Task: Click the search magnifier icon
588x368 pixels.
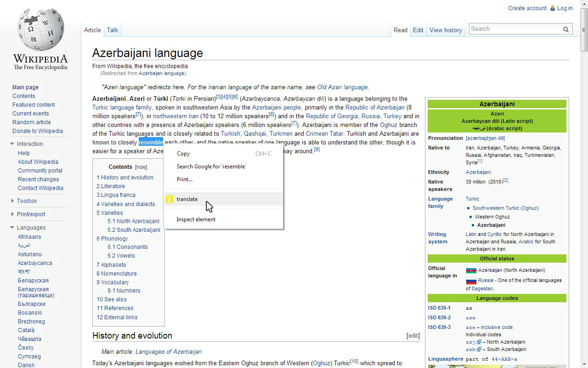Action: click(x=566, y=29)
